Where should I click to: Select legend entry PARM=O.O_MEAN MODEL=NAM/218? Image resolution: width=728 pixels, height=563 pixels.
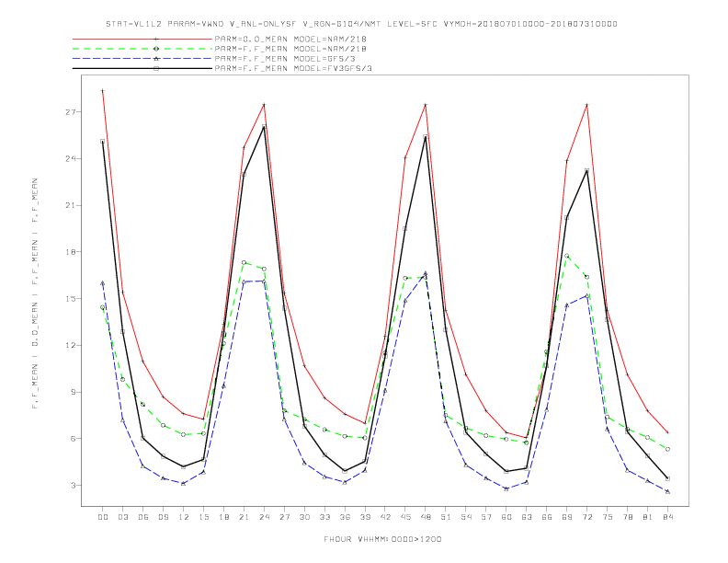(x=290, y=39)
